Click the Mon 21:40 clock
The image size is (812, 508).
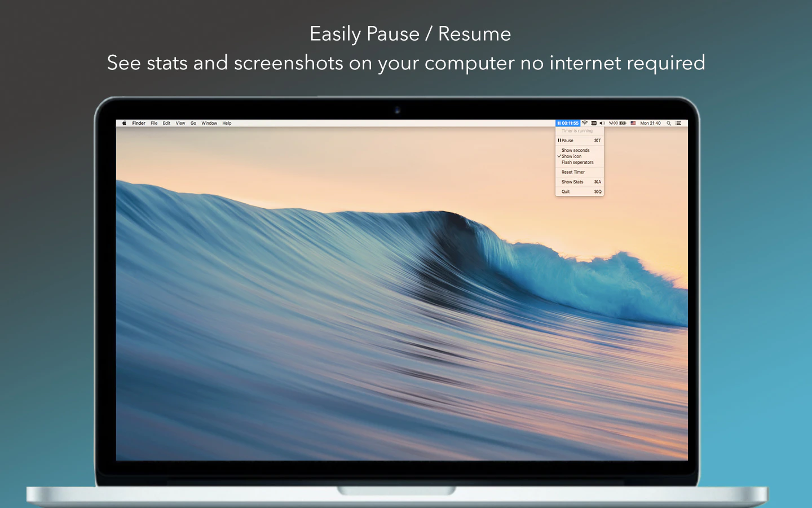(x=650, y=123)
